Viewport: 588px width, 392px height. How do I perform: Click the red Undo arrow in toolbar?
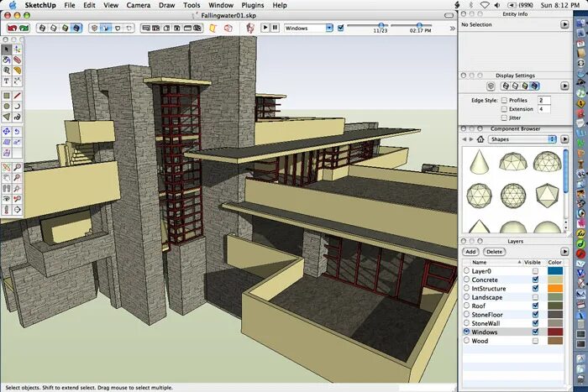click(x=13, y=28)
